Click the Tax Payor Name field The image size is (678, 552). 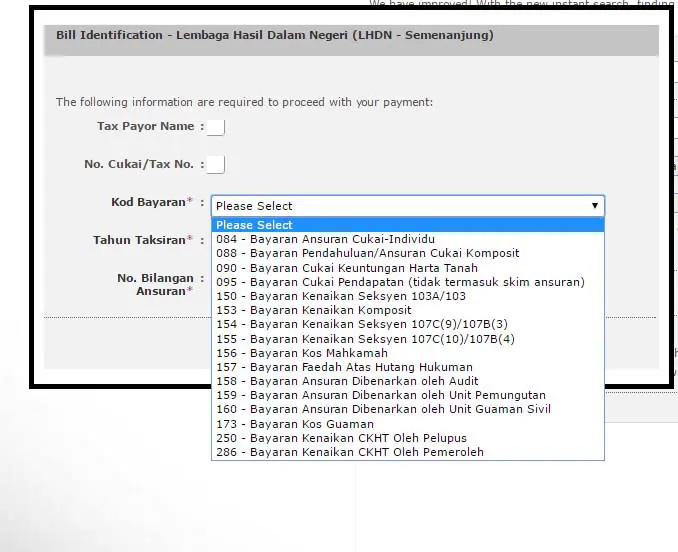coord(216,127)
